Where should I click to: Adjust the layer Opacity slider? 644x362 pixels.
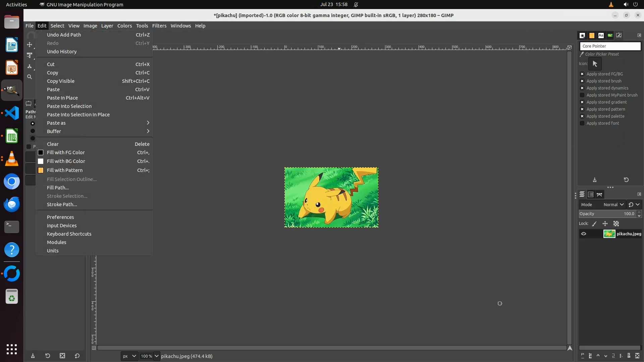click(606, 214)
